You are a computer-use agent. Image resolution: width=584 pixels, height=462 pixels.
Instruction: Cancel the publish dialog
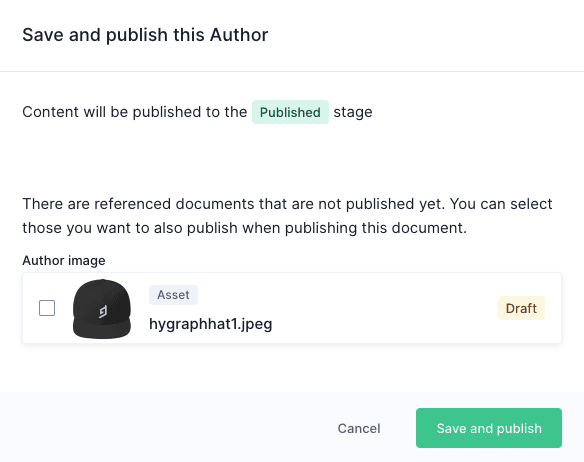[359, 428]
